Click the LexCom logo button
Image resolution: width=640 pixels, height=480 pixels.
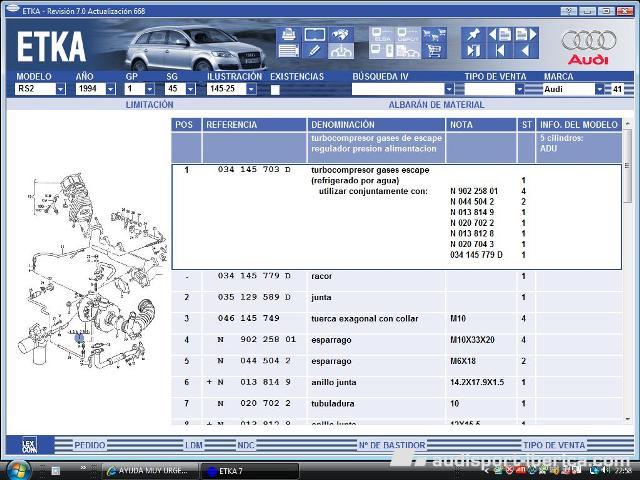pos(29,445)
